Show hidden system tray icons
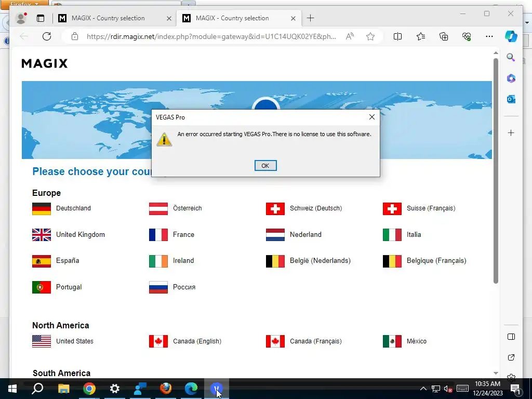532x399 pixels. point(423,389)
